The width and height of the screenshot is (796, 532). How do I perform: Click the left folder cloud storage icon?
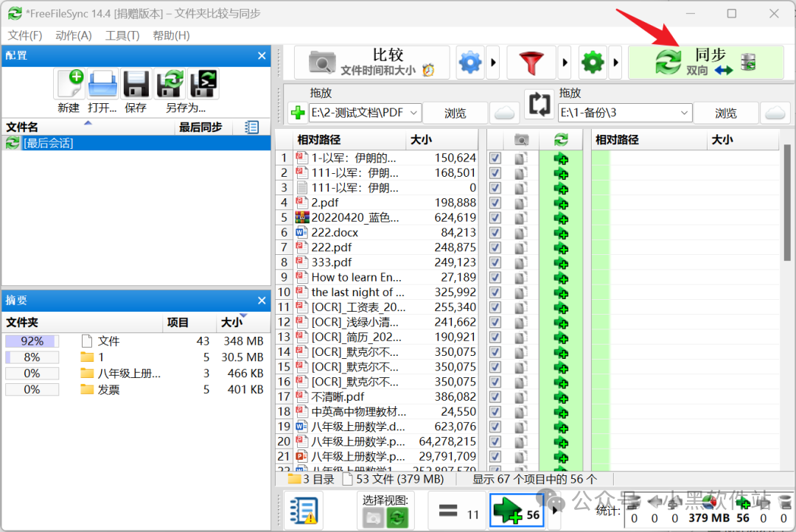pyautogui.click(x=504, y=113)
